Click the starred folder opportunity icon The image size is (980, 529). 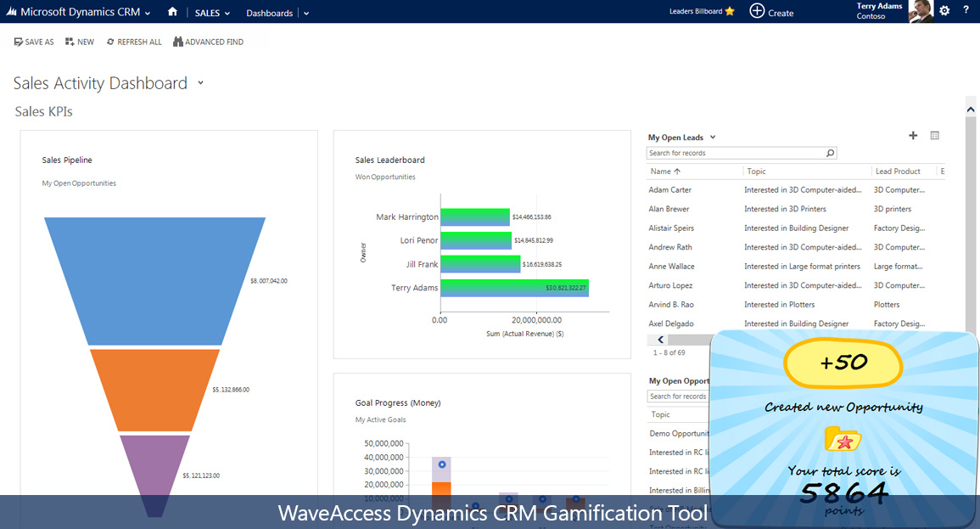click(x=843, y=439)
